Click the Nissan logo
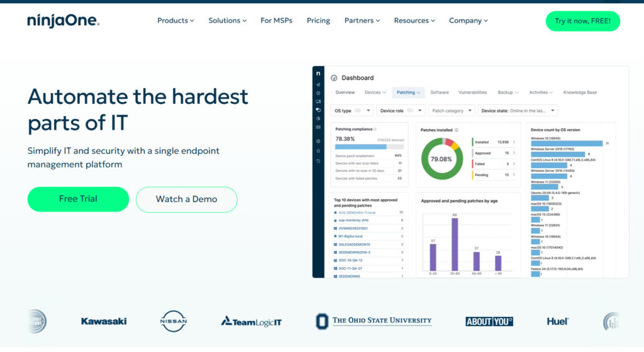This screenshot has height=352, width=644. (x=174, y=321)
